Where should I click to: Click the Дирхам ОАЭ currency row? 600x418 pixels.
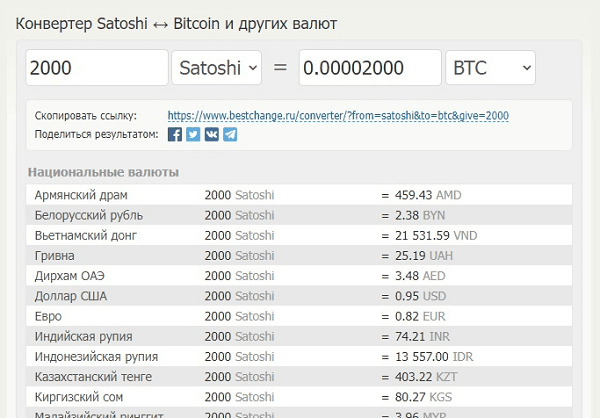point(299,276)
